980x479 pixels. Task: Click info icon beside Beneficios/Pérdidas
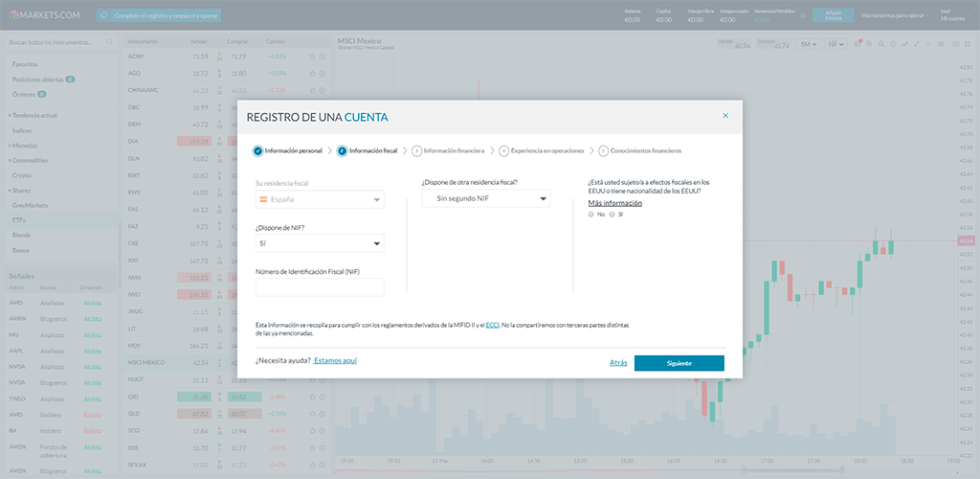[x=803, y=15]
